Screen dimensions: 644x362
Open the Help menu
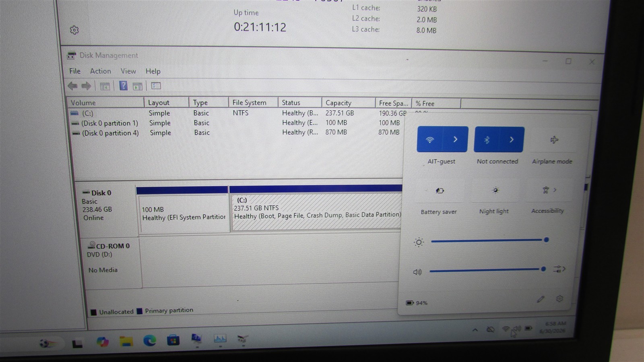coord(153,71)
